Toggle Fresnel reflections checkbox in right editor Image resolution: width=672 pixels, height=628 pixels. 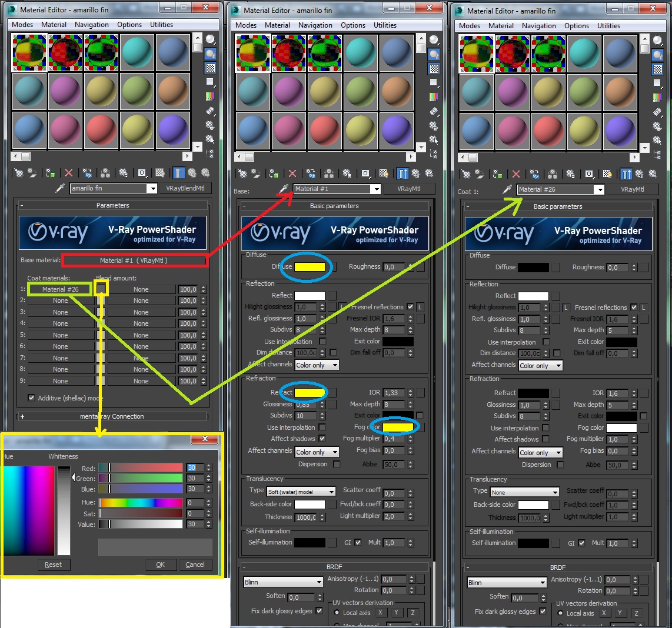click(634, 307)
